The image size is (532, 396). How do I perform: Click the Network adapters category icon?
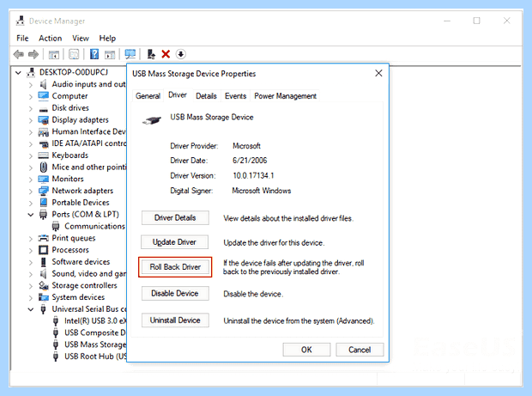click(x=43, y=191)
